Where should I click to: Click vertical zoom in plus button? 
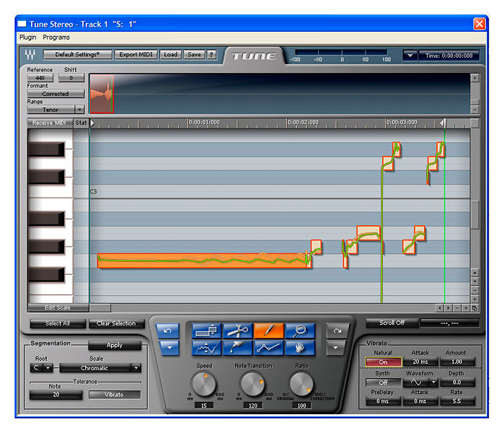[474, 299]
